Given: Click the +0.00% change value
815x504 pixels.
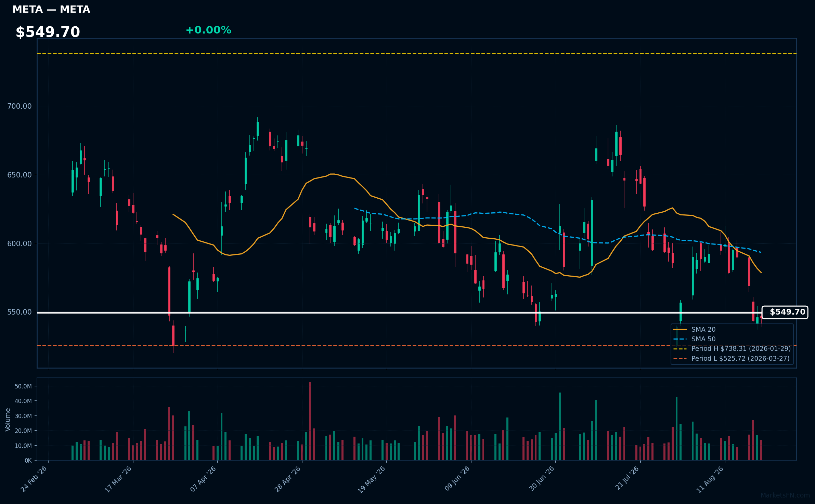Looking at the screenshot, I should pos(208,30).
